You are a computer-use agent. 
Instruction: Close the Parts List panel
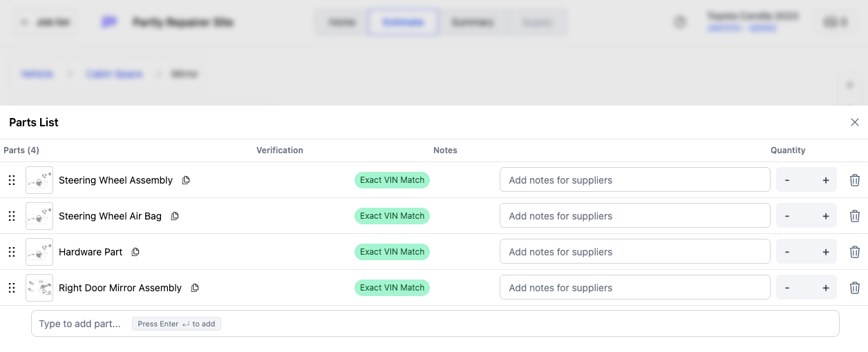[854, 122]
